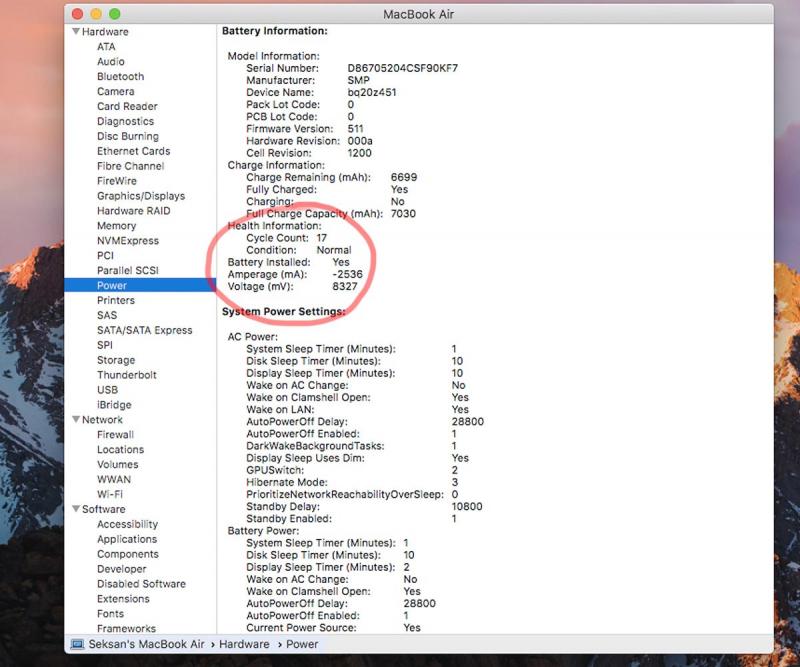
Task: Click the Charge Remaining value 6699
Action: (404, 178)
